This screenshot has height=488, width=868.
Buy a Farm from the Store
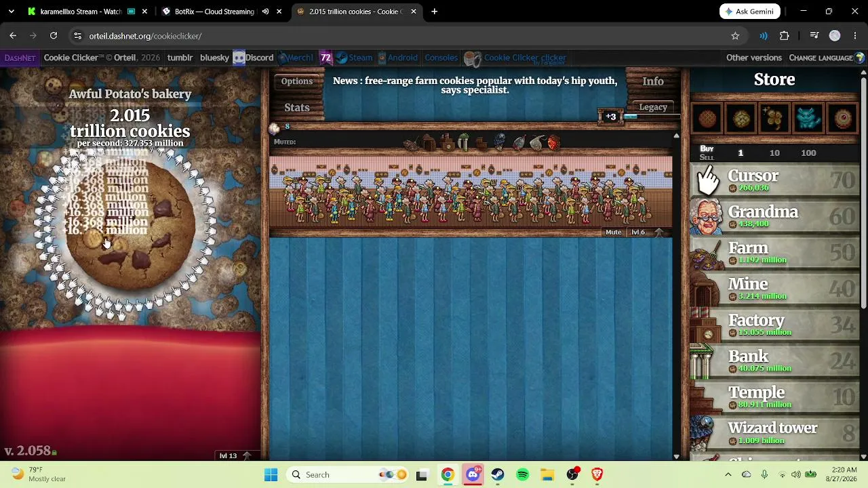(774, 253)
